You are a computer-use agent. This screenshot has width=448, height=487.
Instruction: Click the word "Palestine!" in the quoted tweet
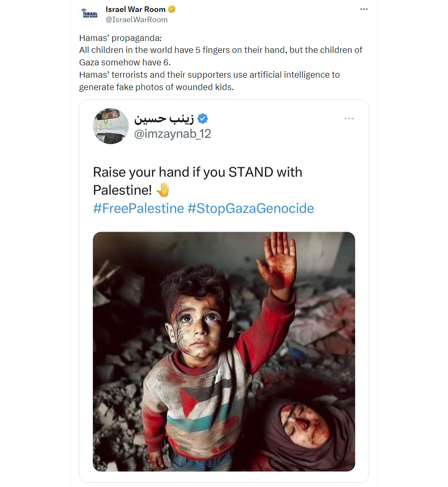click(x=122, y=190)
